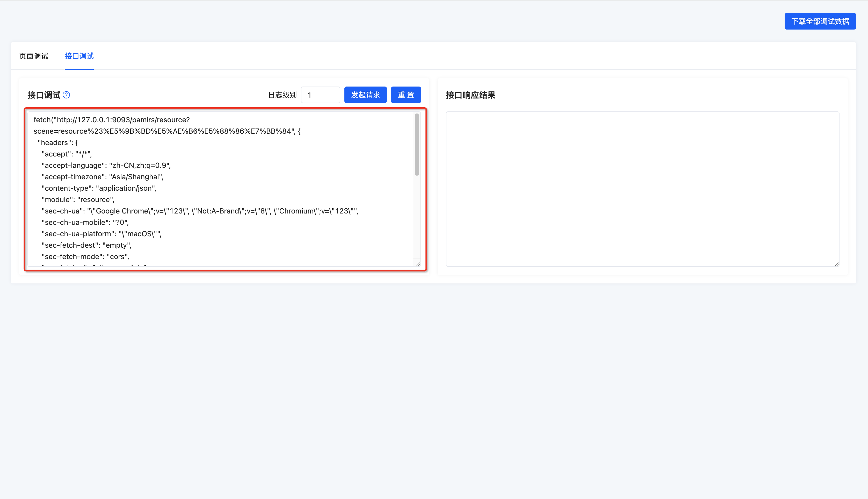Screen dimensions: 868x499
Task: Click the "sec-ch-ua-platform" macOS line
Action: coord(102,234)
